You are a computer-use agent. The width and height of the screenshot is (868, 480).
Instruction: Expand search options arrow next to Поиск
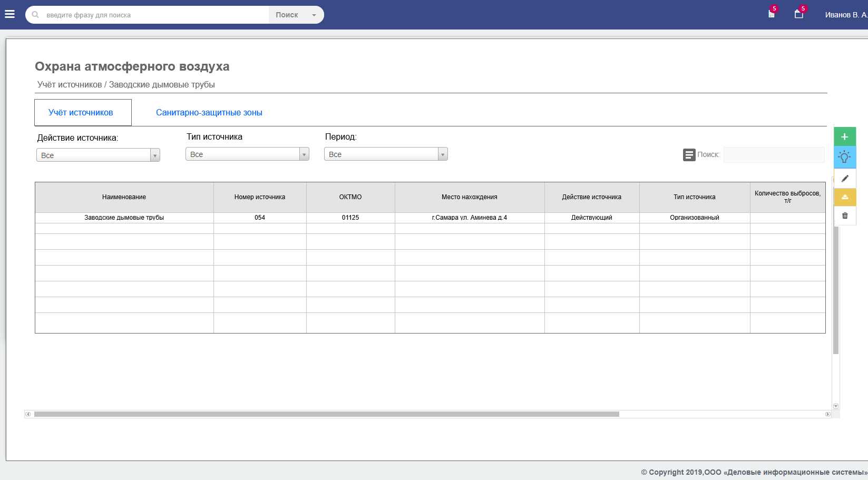314,15
